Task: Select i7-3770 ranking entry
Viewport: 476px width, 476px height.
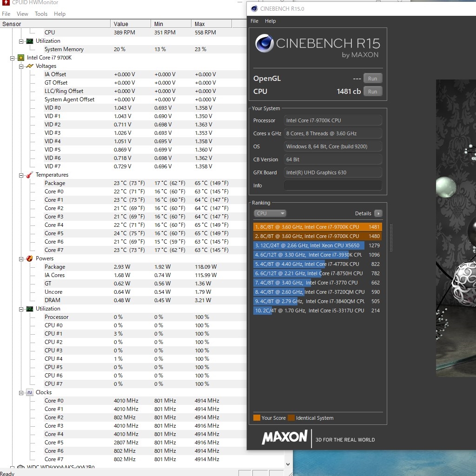Action: click(317, 283)
